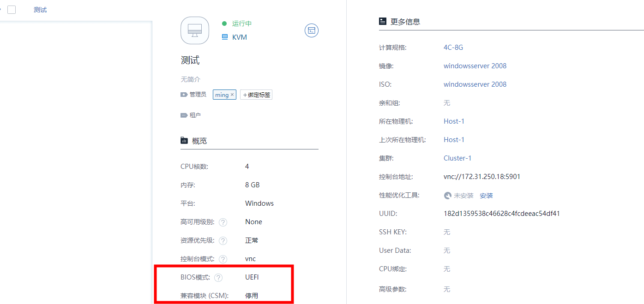Open help for 控制台模式
Image resolution: width=644 pixels, height=304 pixels.
(223, 259)
